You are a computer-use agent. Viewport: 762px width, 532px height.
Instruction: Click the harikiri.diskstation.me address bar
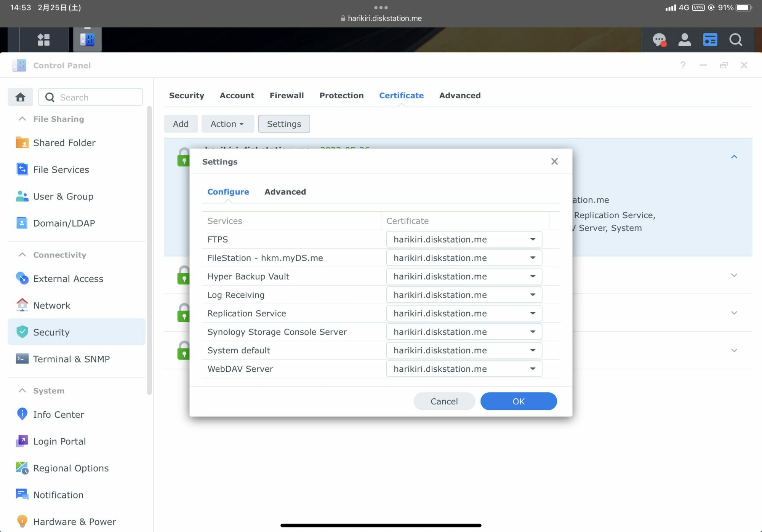(x=381, y=18)
